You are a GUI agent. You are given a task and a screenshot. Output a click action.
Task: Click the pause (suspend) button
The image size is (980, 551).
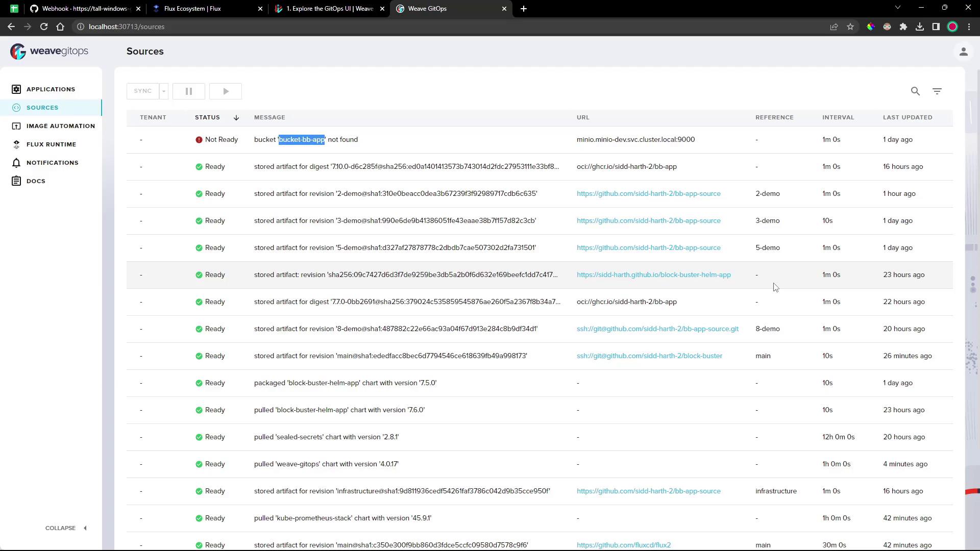point(189,91)
